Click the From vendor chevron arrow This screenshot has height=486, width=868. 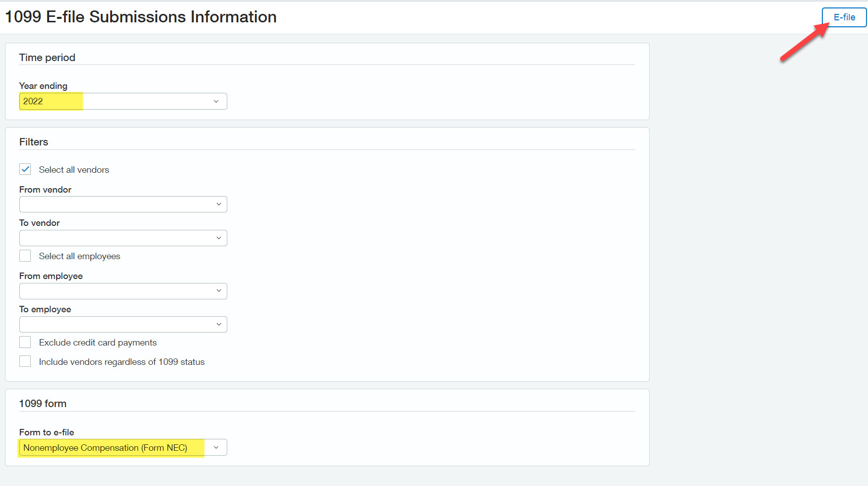[218, 204]
